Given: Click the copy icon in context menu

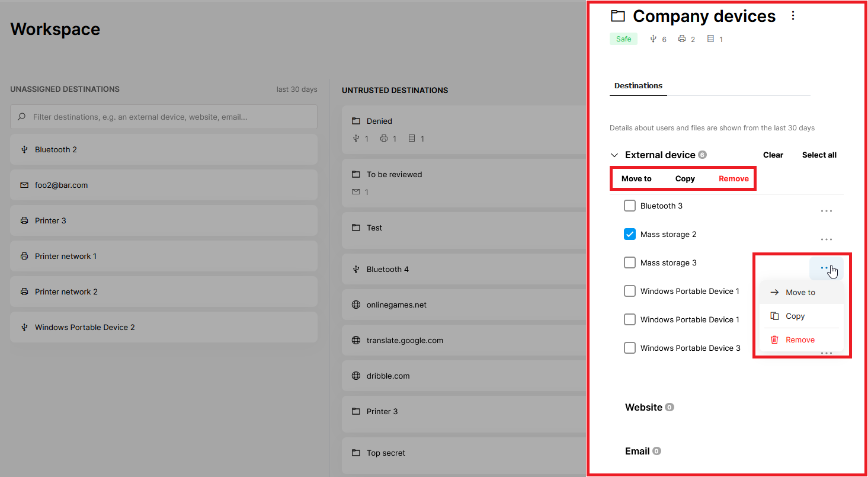Looking at the screenshot, I should coord(774,316).
